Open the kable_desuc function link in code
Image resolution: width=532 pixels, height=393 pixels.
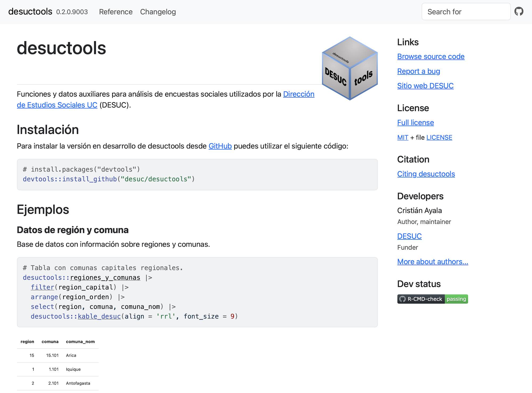pos(99,316)
